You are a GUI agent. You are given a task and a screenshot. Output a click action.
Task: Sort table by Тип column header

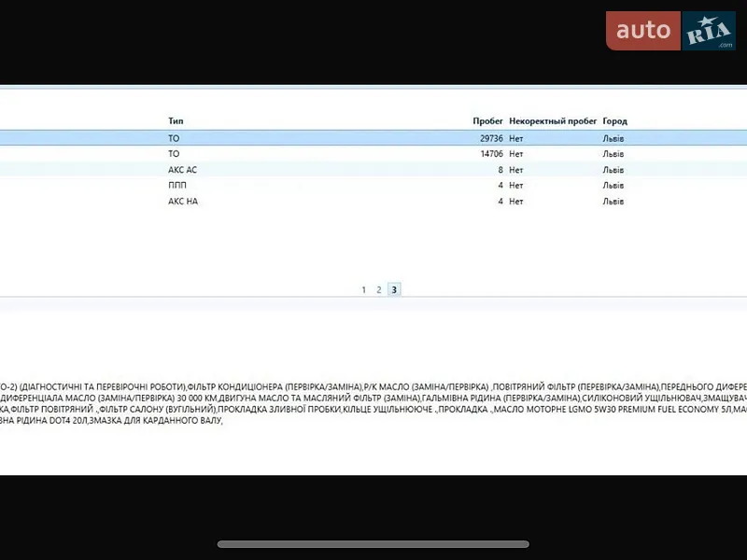click(x=176, y=121)
